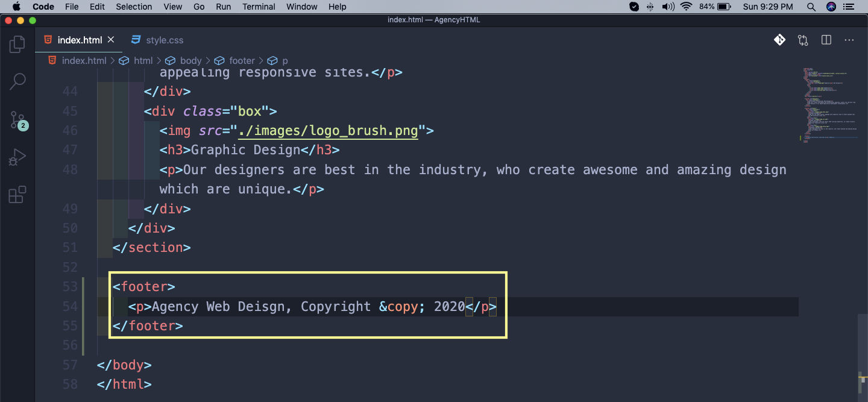Click the diamond git icon in editor toolbar
Screen dimensions: 868x402
pyautogui.click(x=779, y=40)
